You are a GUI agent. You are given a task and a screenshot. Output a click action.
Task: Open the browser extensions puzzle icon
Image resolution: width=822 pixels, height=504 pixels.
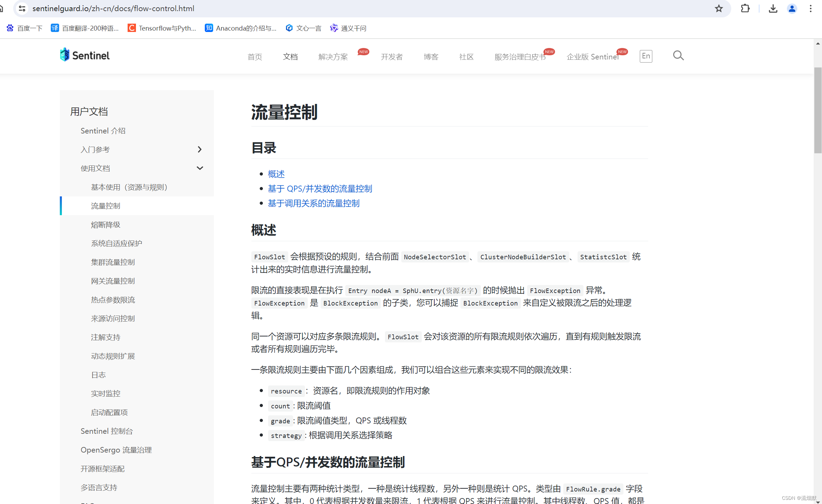click(x=745, y=8)
